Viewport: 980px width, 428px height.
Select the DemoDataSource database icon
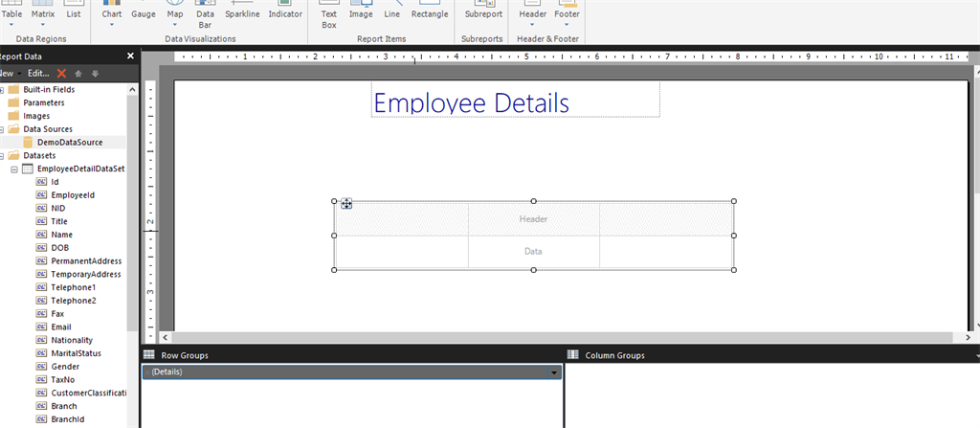(x=28, y=142)
